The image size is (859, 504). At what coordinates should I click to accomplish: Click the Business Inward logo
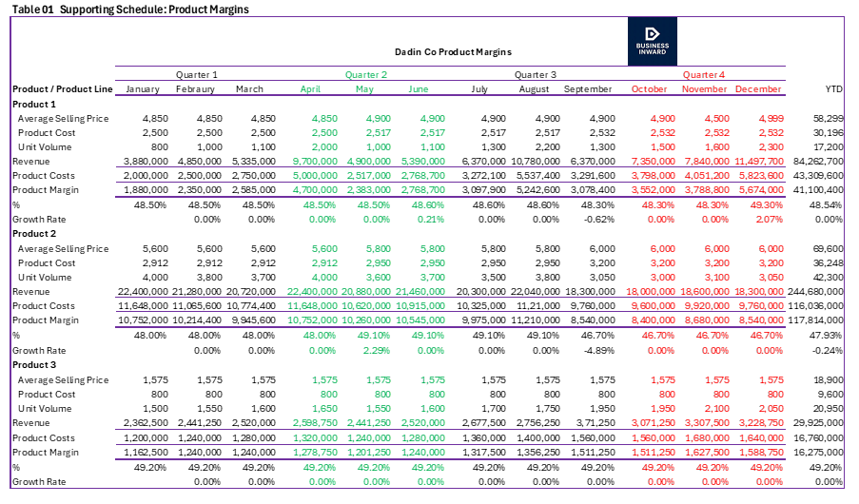point(653,41)
